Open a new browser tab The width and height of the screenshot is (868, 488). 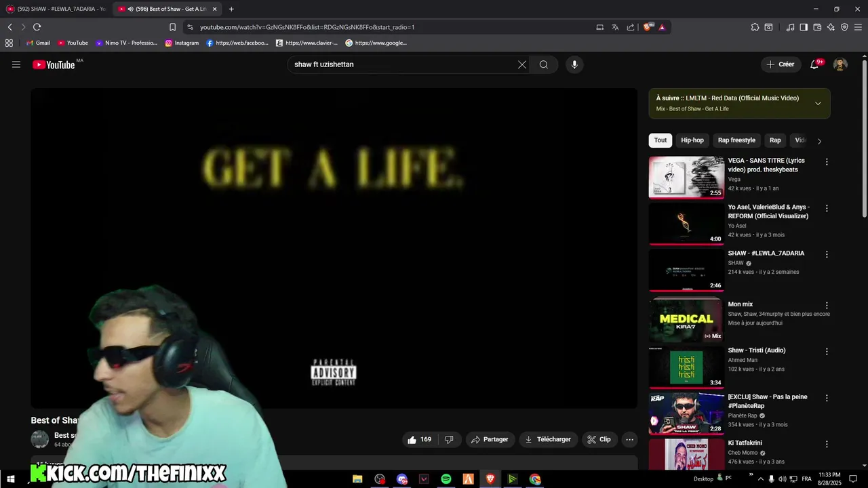(231, 9)
